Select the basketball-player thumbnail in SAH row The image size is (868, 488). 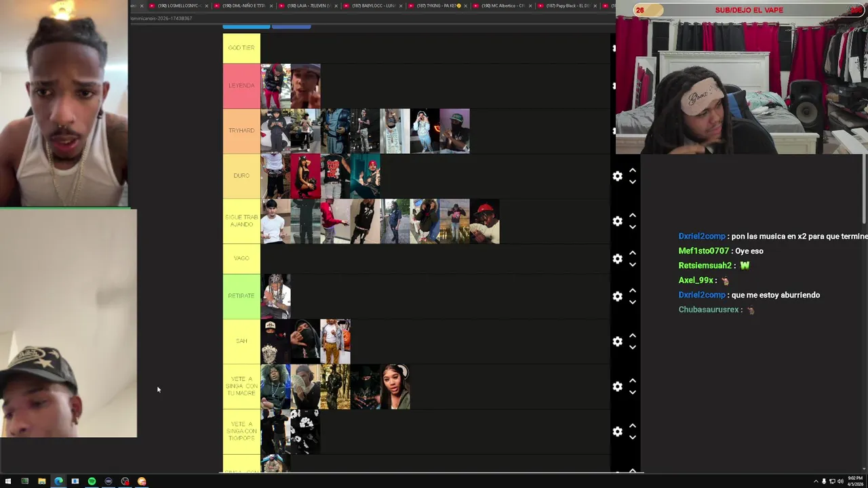[x=335, y=342]
